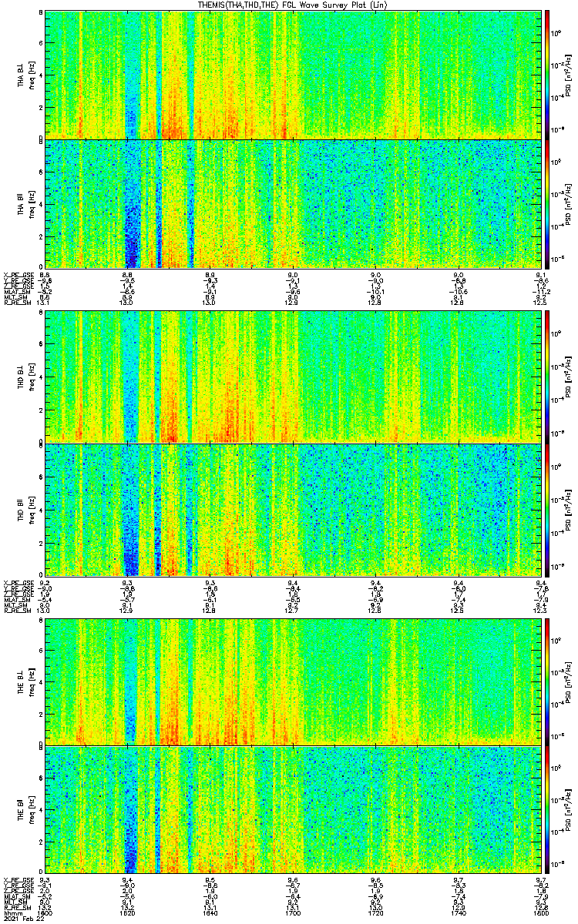
Task: Click the PSD color bar for THD B-parallel
Action: [547, 510]
